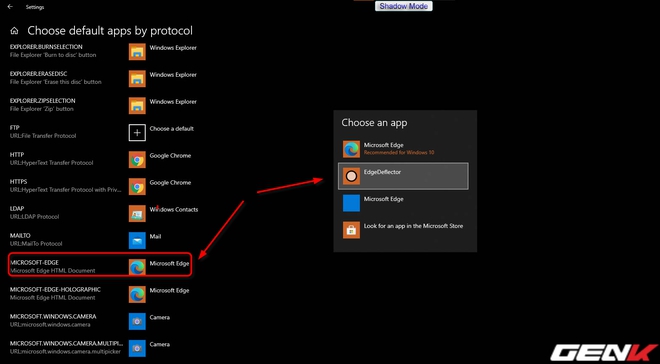The image size is (660, 364).
Task: Click the Choose default apps by protocol heading
Action: coord(110,31)
